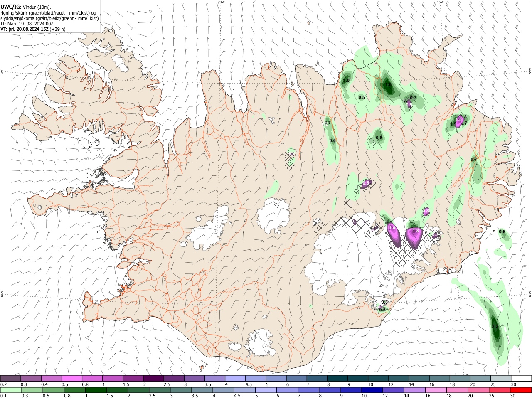Click the "64N" latitude label on the right edge
This screenshot has width=532, height=399.
pyautogui.click(x=530, y=293)
